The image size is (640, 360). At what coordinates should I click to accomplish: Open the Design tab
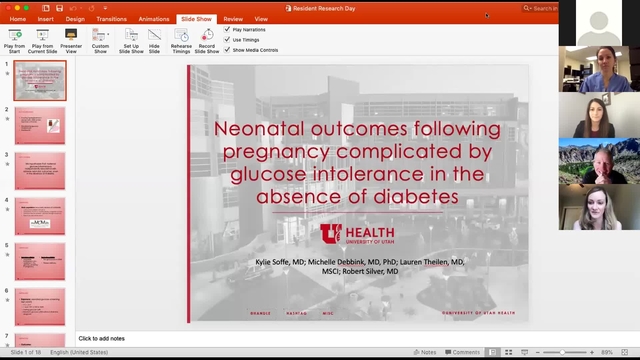click(x=75, y=19)
